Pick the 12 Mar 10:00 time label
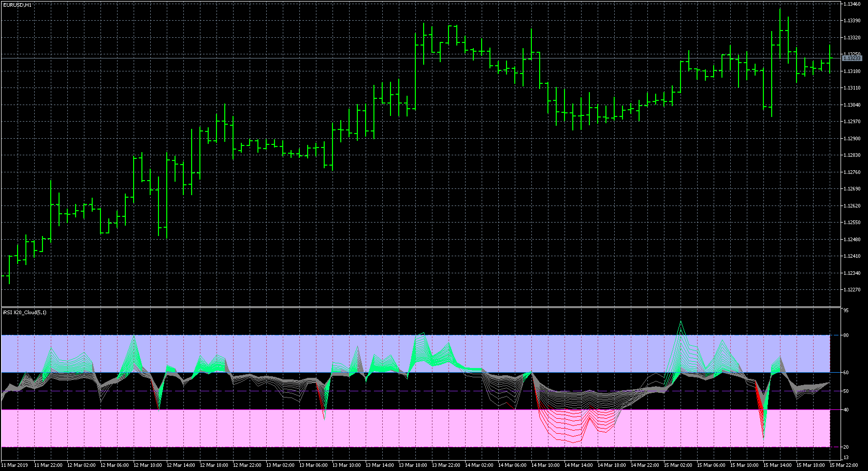Image resolution: width=868 pixels, height=471 pixels. [x=148, y=465]
